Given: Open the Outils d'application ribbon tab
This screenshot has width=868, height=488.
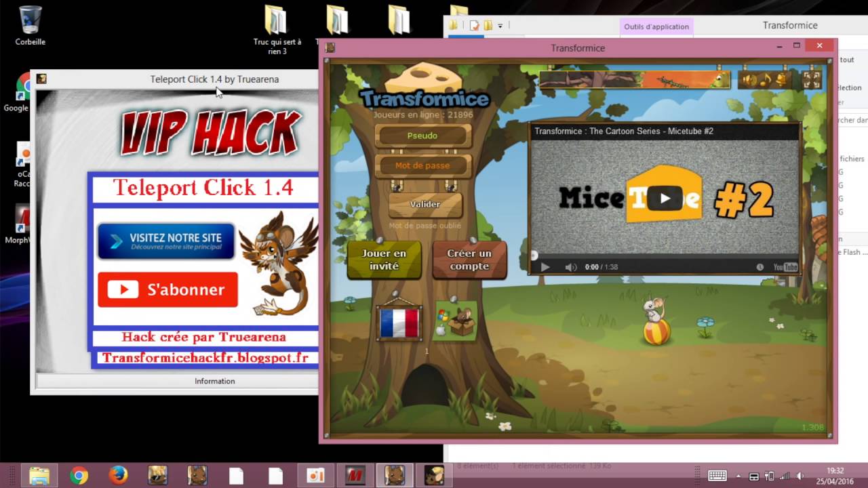Looking at the screenshot, I should (x=656, y=26).
